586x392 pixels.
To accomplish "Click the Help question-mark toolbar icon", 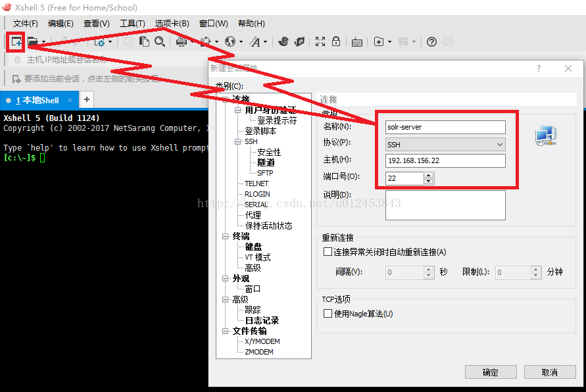I will 431,41.
